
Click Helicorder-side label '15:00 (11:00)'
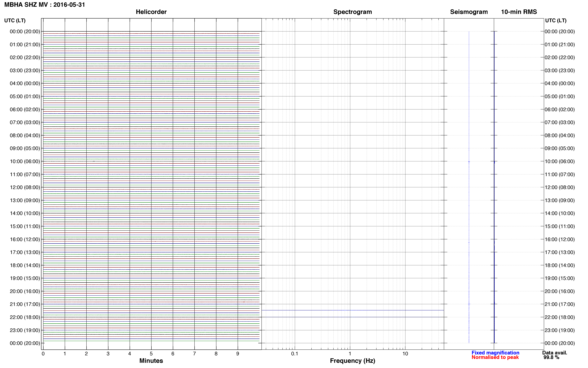pos(25,226)
